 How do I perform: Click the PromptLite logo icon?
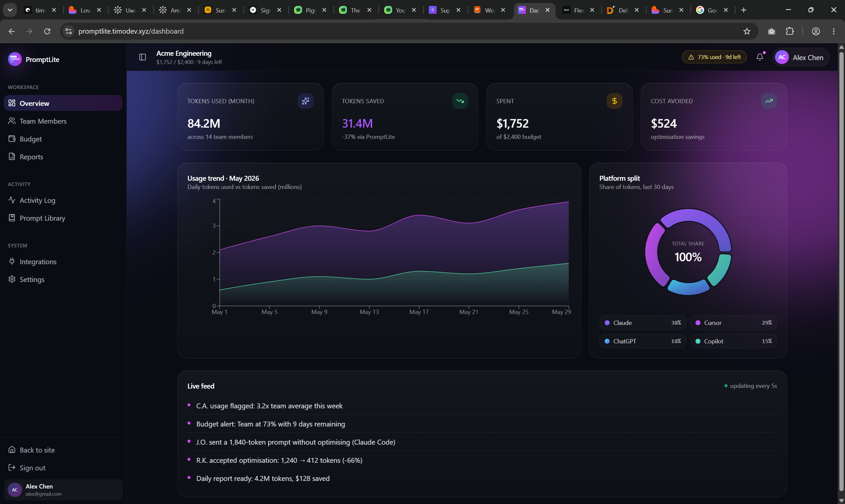[x=15, y=59]
